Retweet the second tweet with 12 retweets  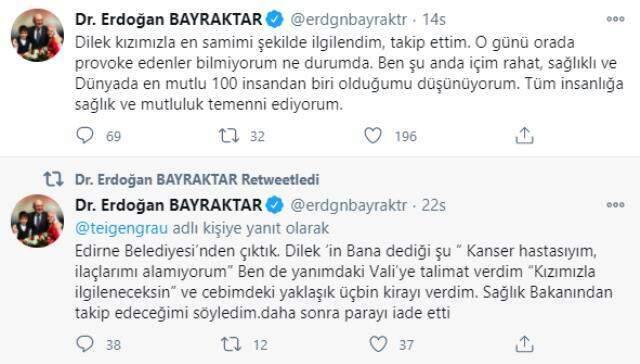[x=231, y=344]
